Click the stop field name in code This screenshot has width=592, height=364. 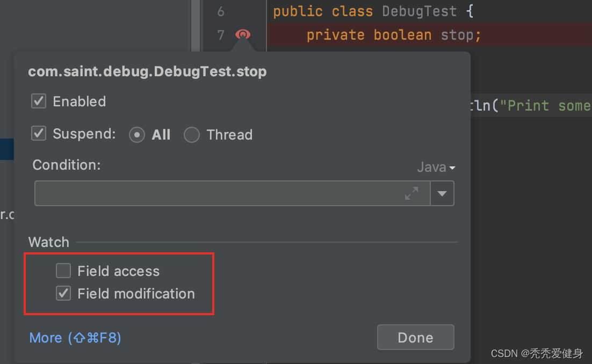click(458, 35)
